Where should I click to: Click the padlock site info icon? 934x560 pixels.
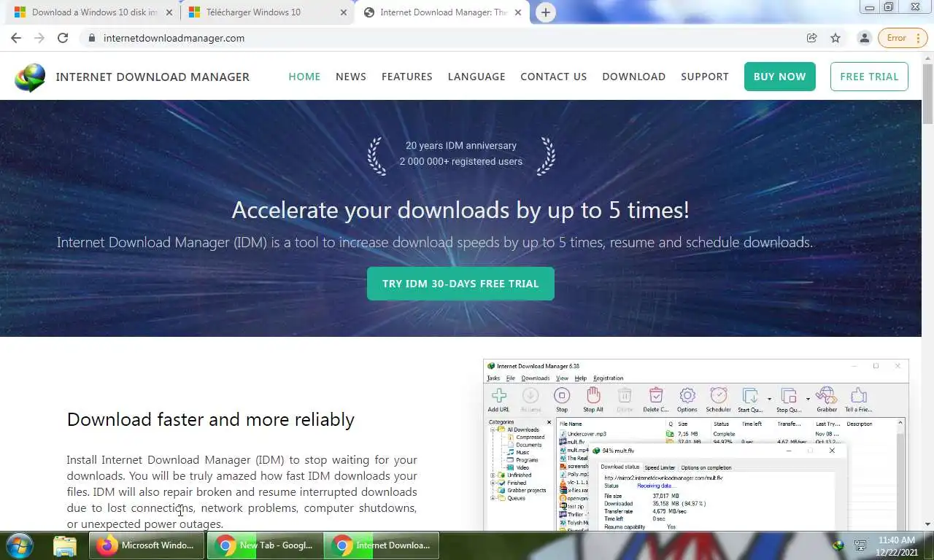pyautogui.click(x=91, y=38)
